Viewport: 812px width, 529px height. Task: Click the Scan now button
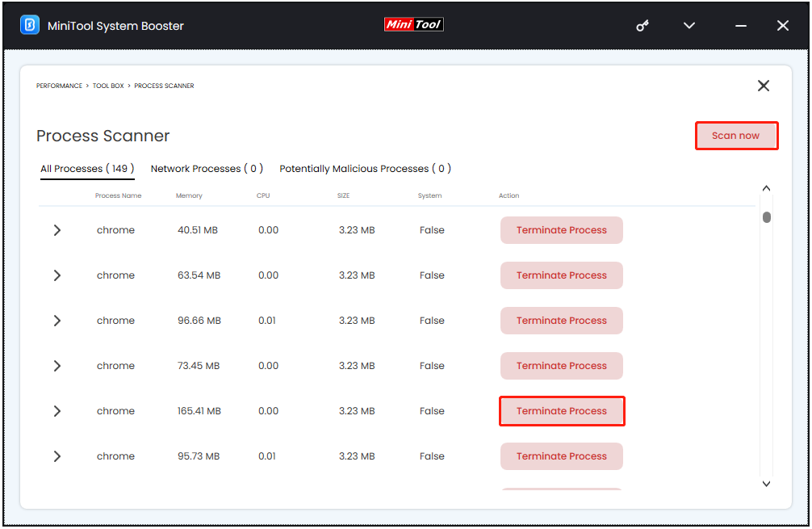tap(736, 136)
